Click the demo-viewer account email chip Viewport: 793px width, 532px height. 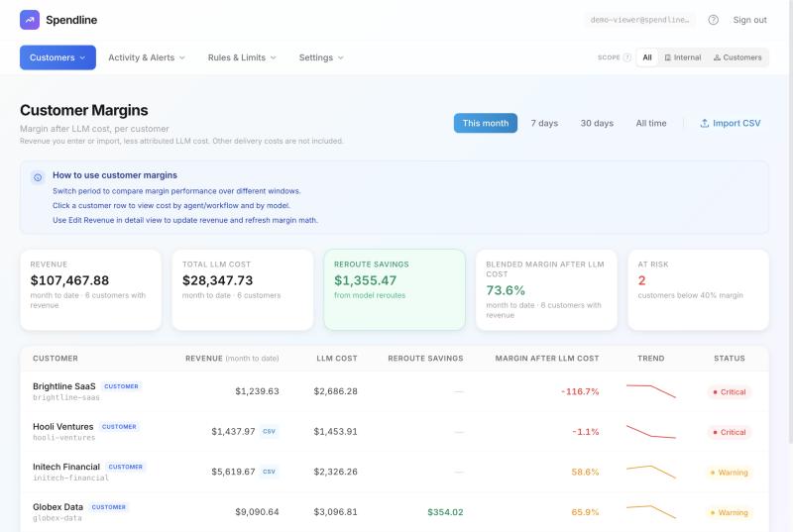click(x=639, y=20)
